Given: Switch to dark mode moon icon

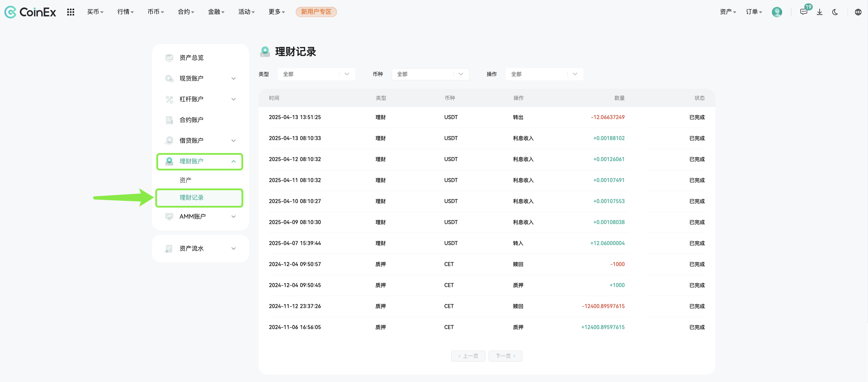Looking at the screenshot, I should pos(835,12).
